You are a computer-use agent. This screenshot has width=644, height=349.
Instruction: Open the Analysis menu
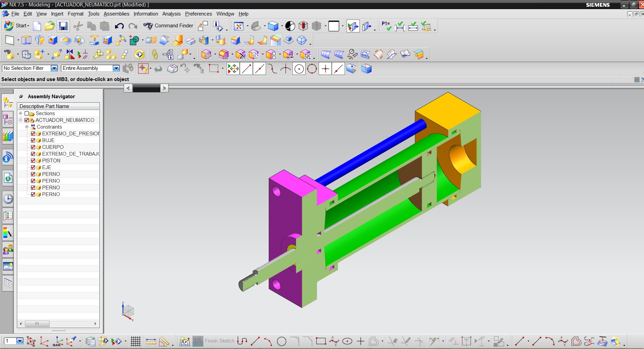(171, 14)
